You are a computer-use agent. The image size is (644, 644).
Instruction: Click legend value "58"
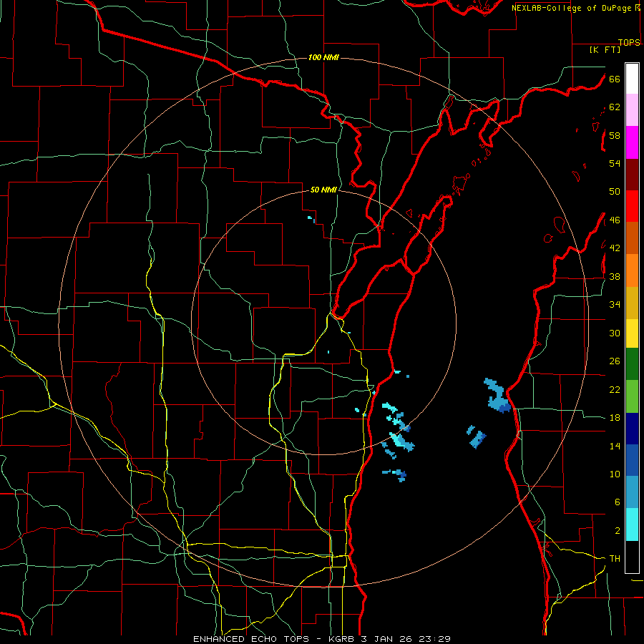pos(615,135)
